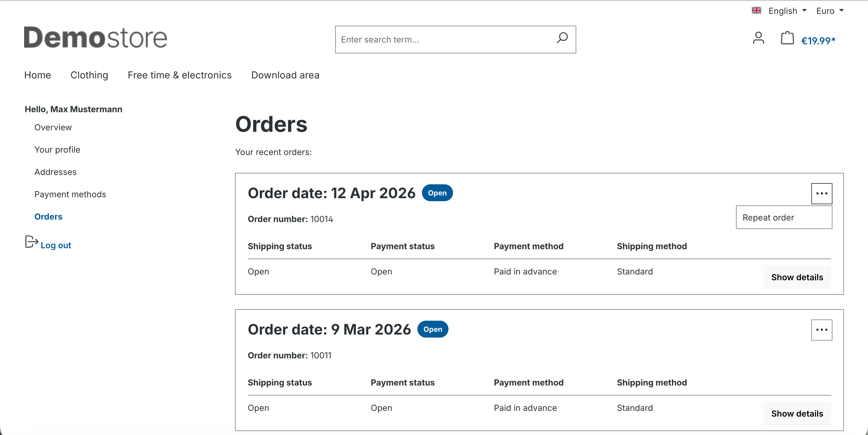This screenshot has width=868, height=435.
Task: Expand the English language dropdown
Action: (788, 11)
